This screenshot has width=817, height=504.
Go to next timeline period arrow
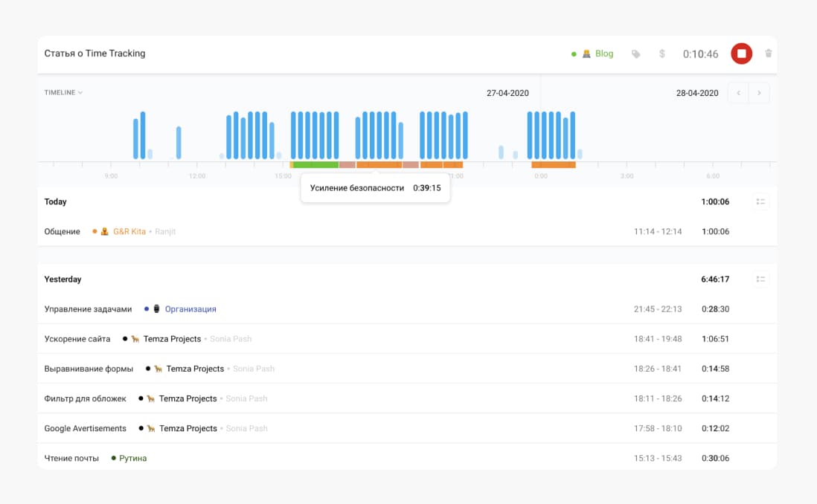(759, 93)
